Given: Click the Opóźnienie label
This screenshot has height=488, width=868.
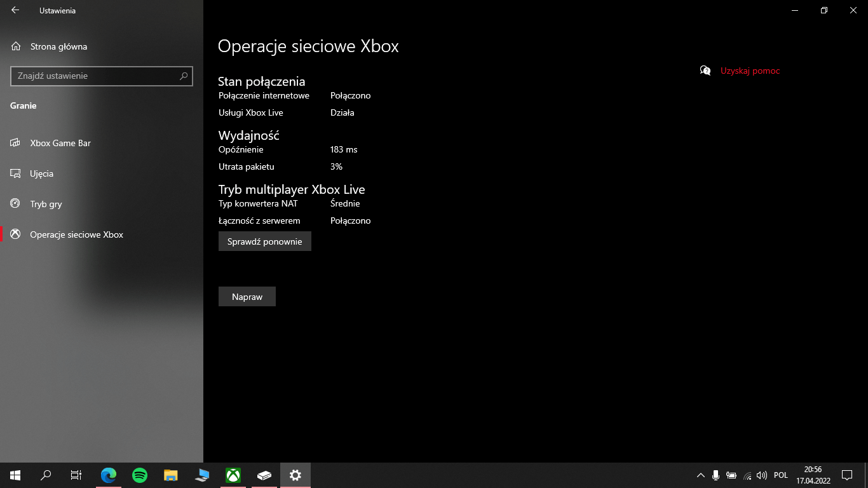Looking at the screenshot, I should [241, 150].
